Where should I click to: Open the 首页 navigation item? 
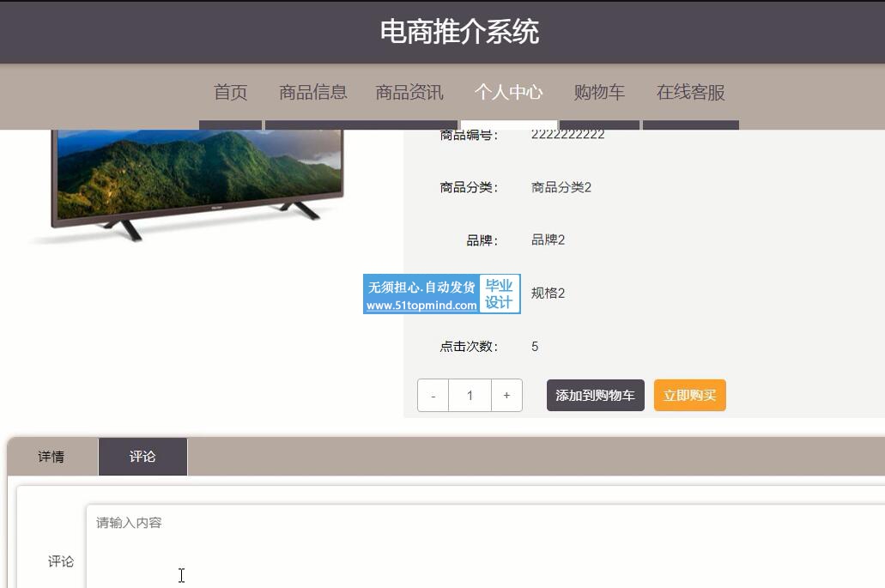click(x=230, y=92)
